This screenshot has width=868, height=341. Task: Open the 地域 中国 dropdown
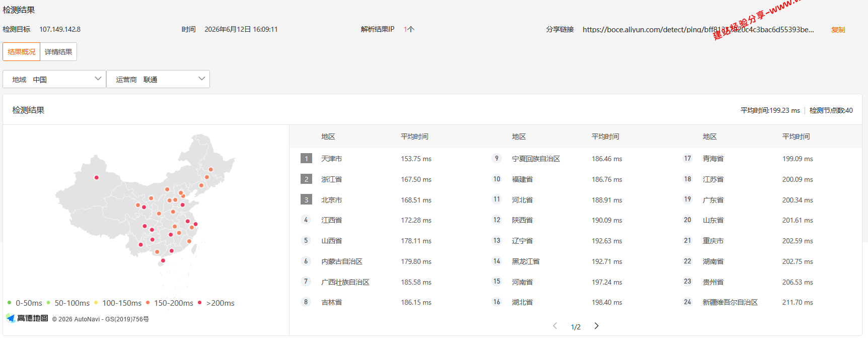[x=54, y=79]
